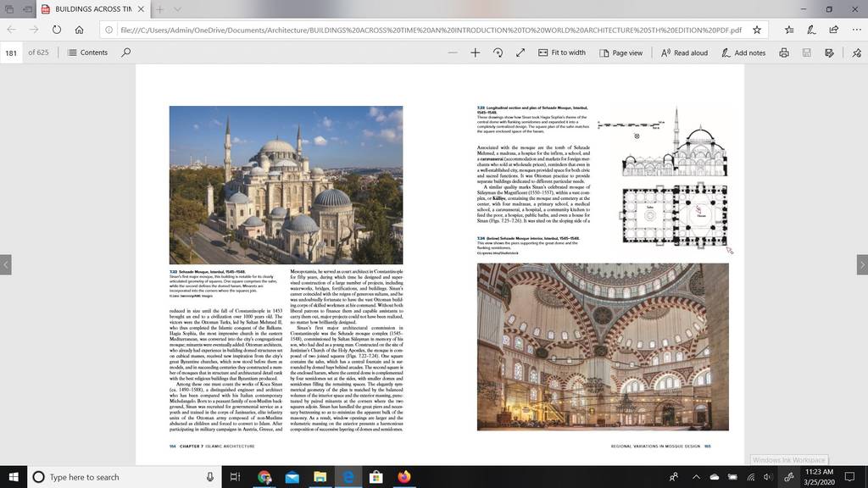This screenshot has width=868, height=488.
Task: Open Page view options
Action: (x=621, y=53)
